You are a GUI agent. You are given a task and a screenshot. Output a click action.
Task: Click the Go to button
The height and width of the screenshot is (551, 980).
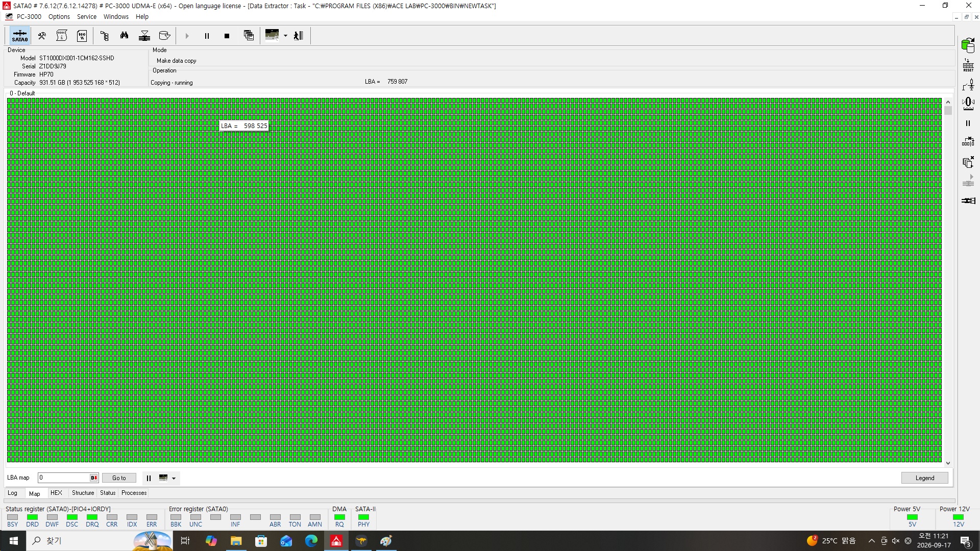119,478
